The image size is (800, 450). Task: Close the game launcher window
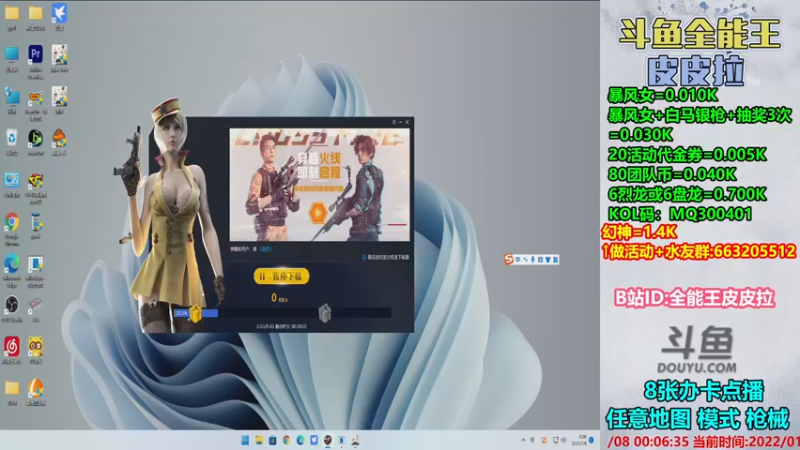click(x=407, y=122)
